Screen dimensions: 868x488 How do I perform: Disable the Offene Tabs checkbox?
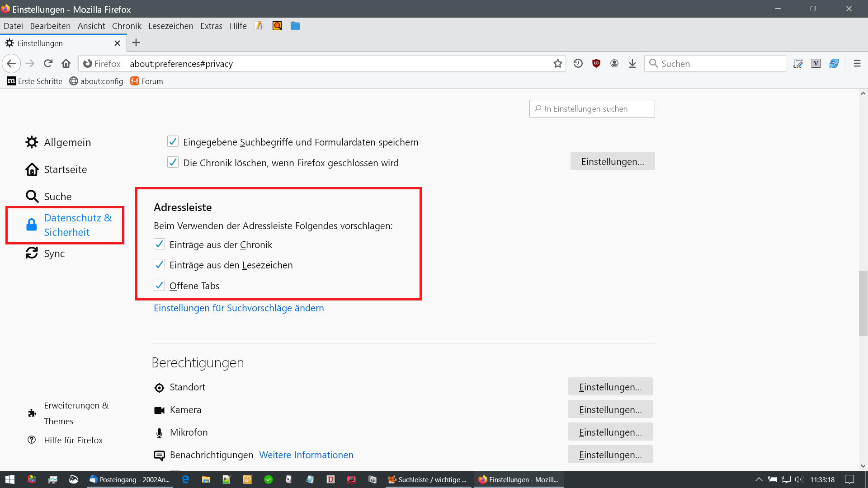159,286
